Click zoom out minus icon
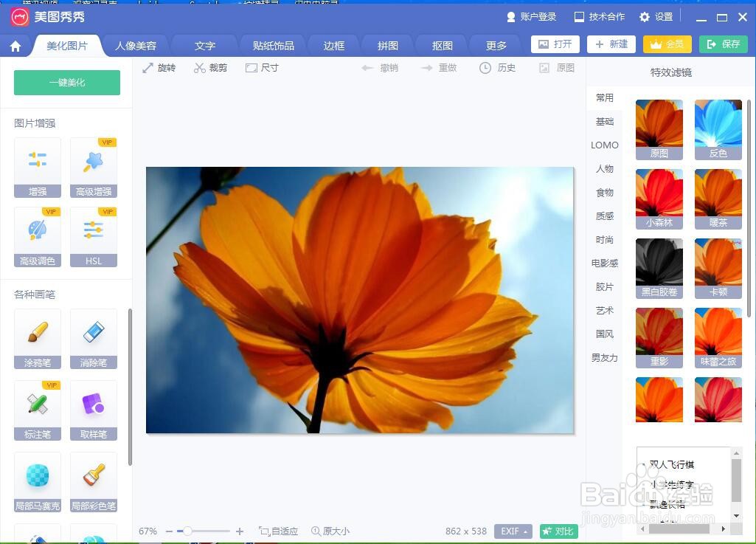 (x=169, y=531)
